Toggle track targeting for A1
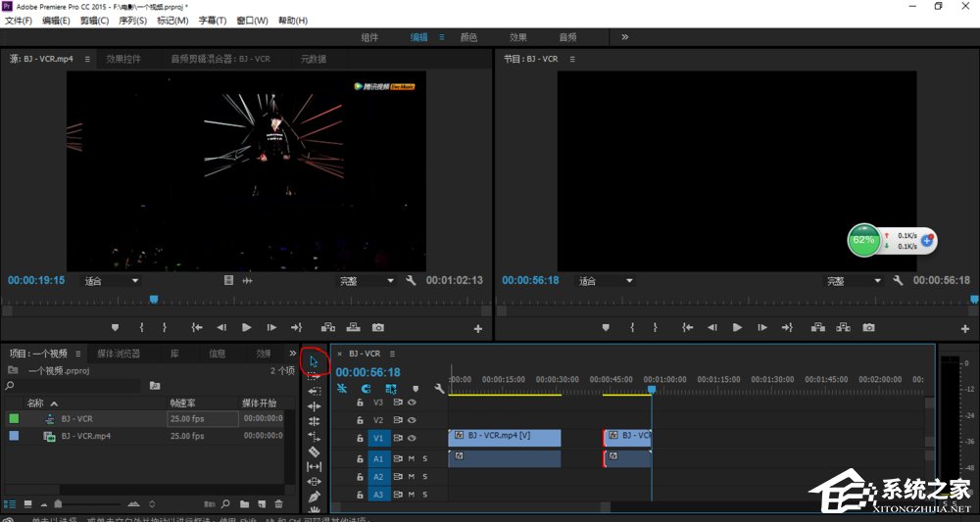 point(378,458)
